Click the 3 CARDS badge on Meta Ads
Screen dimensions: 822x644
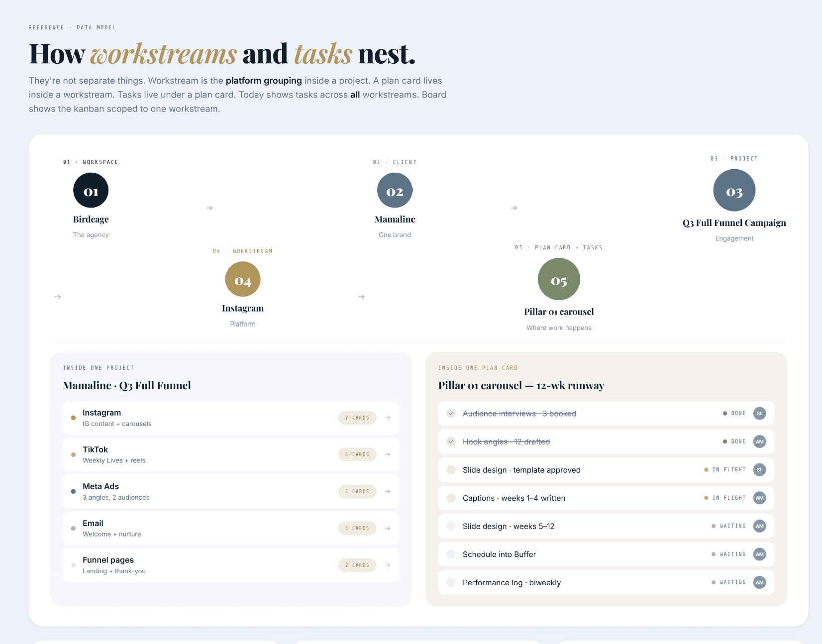click(x=357, y=491)
